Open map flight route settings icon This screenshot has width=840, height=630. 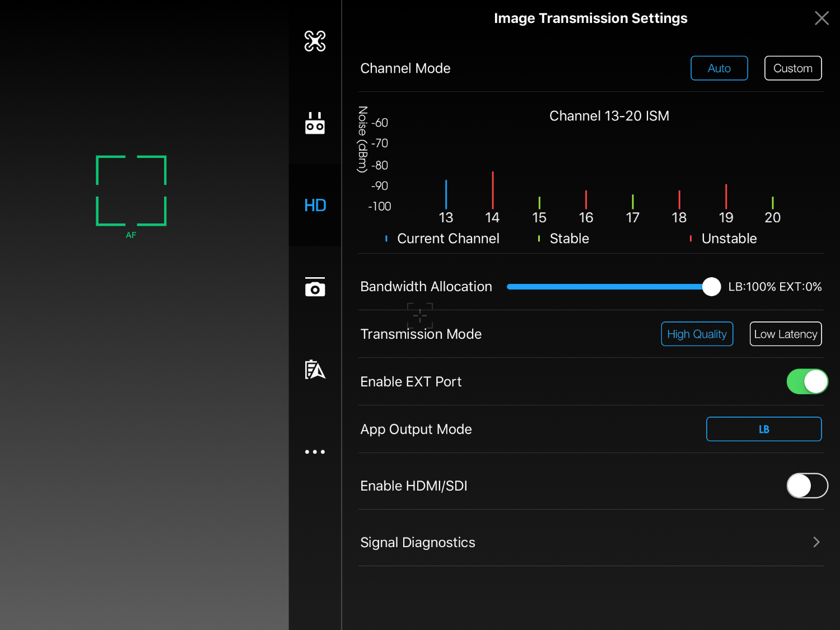tap(315, 370)
